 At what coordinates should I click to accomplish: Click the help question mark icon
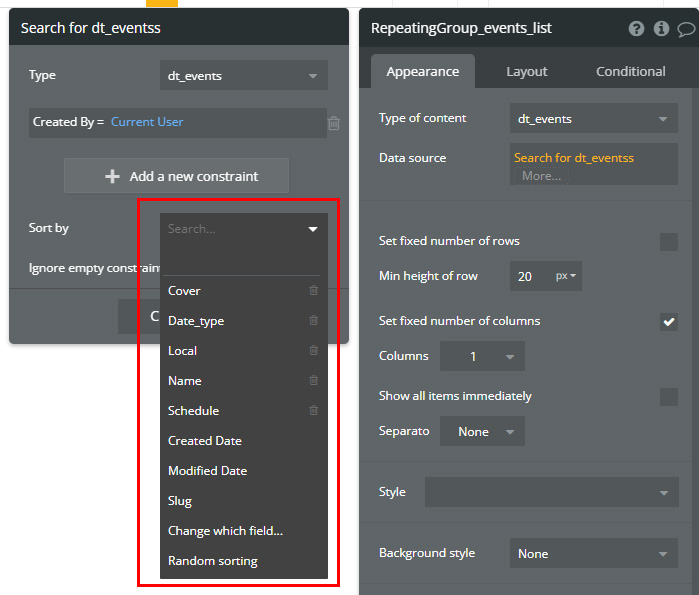pos(636,29)
